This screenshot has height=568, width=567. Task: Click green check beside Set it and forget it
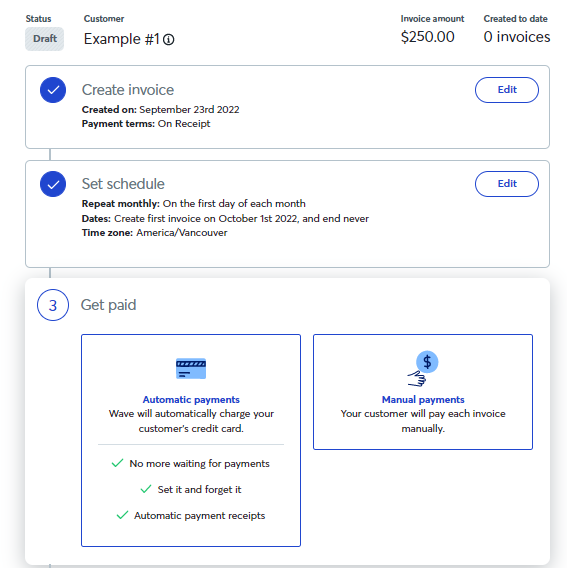coord(146,489)
